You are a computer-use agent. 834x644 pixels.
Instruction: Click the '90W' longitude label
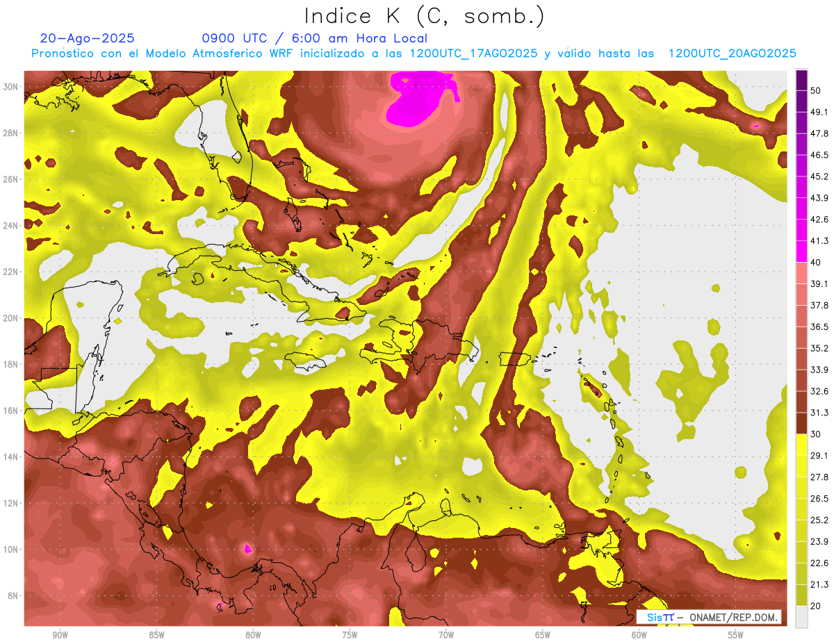[60, 635]
